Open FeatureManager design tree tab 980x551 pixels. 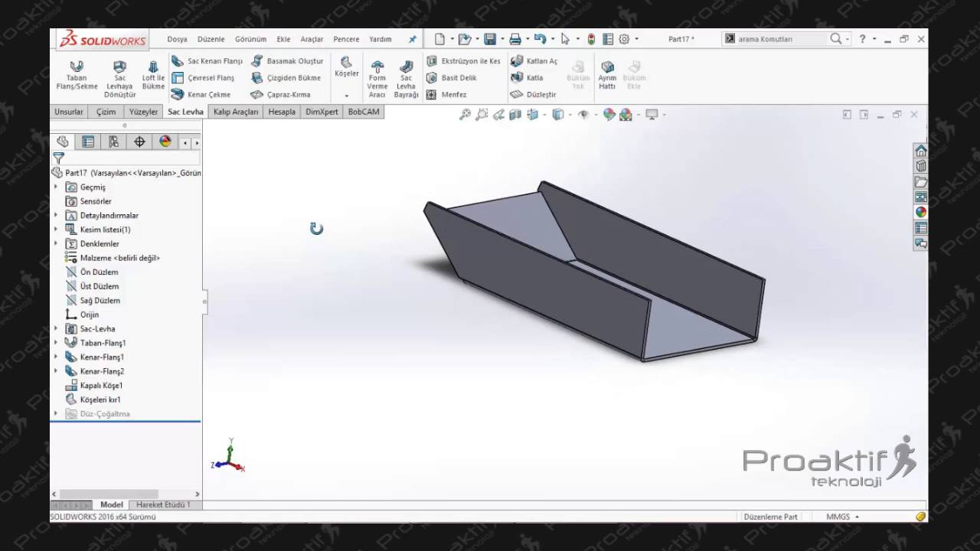(63, 142)
